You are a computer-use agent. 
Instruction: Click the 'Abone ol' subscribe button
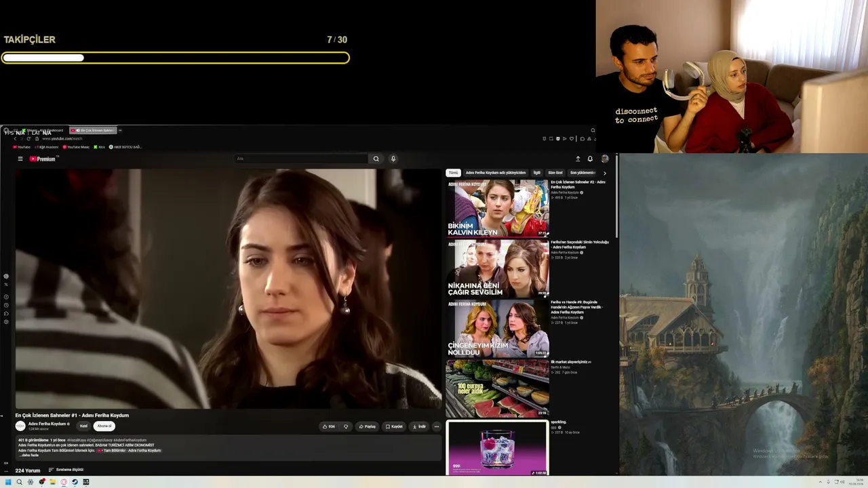pos(104,426)
